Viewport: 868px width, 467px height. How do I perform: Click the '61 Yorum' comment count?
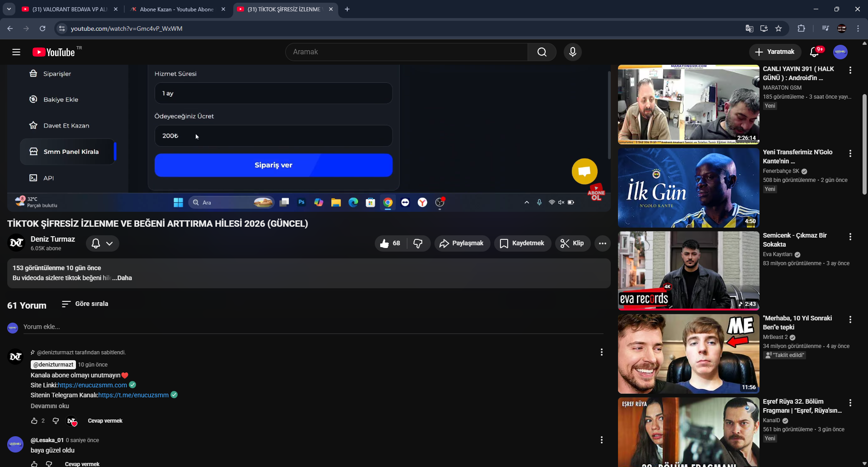[27, 305]
